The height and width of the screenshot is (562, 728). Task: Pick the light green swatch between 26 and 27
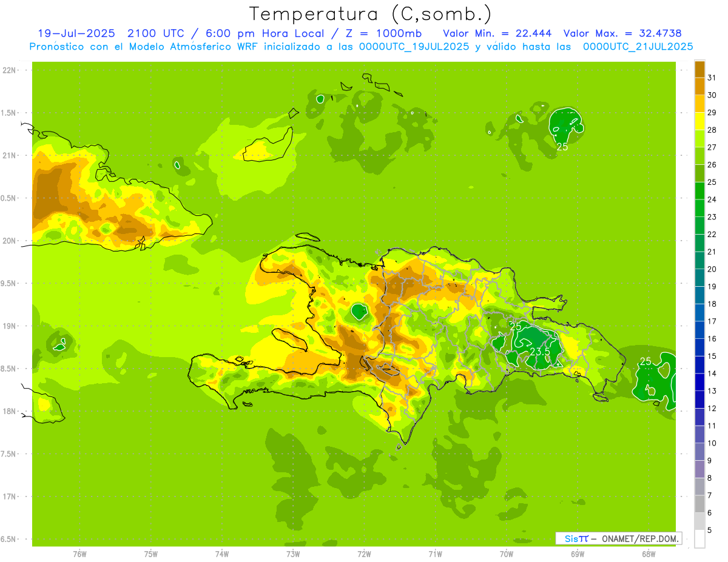[699, 156]
